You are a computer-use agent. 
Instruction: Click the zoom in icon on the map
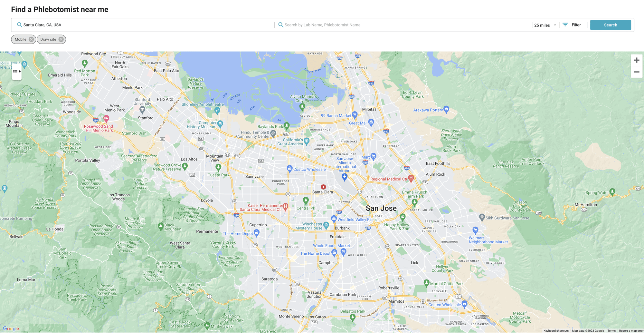[x=637, y=60]
